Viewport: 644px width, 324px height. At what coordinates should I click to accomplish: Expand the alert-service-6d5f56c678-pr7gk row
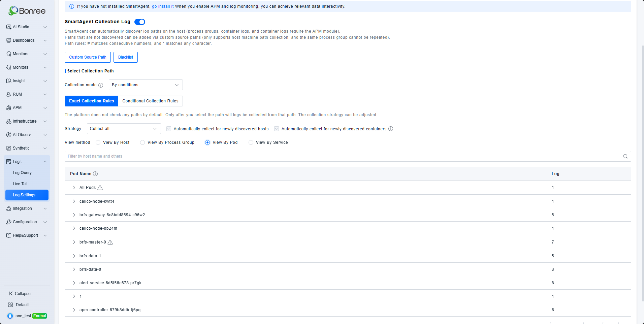pyautogui.click(x=74, y=283)
